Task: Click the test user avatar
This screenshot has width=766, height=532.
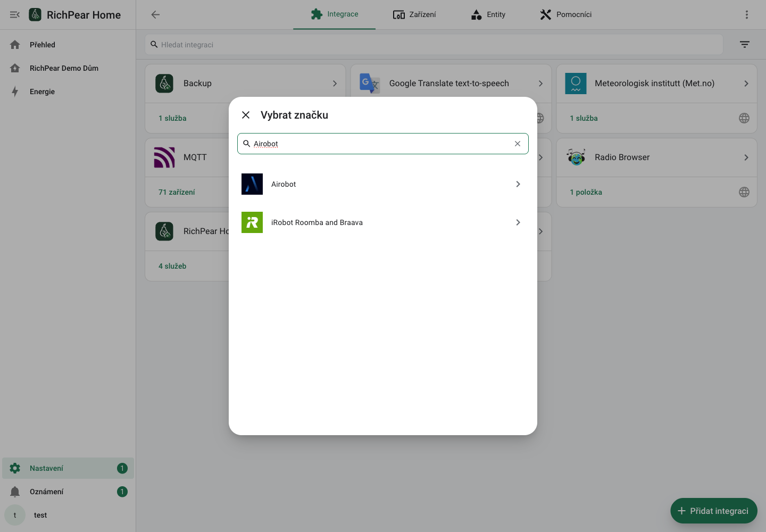Action: point(15,515)
